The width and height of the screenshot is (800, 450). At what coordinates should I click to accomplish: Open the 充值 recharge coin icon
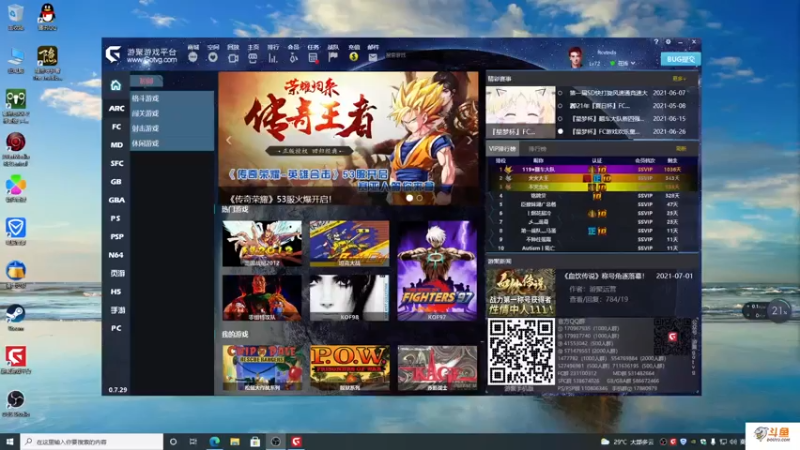pyautogui.click(x=354, y=57)
